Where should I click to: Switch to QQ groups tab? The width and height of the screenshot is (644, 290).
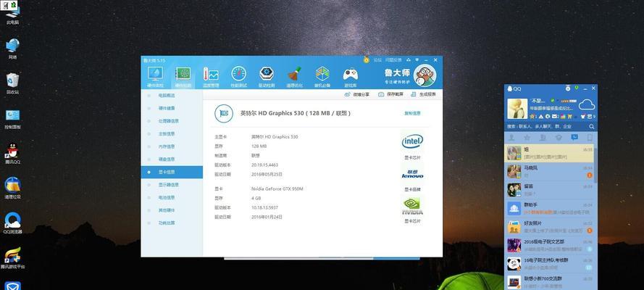543,138
